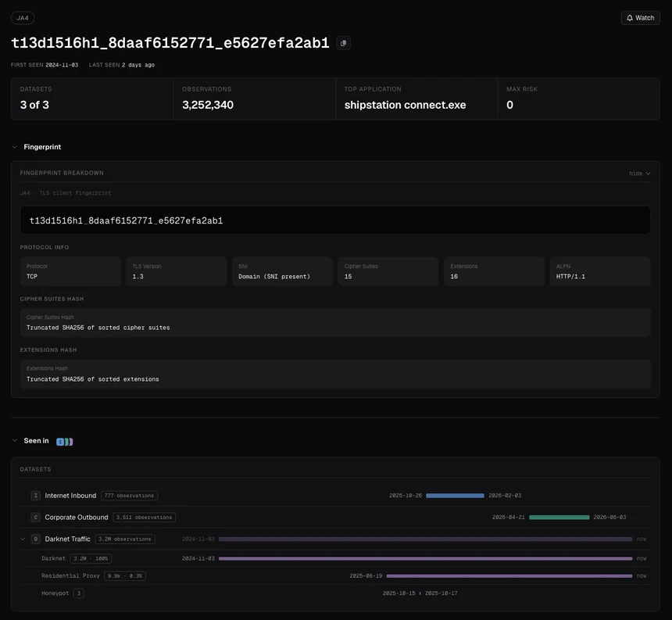Click the Darknet Traffic timeline bar
This screenshot has height=620, width=672.
(426, 539)
